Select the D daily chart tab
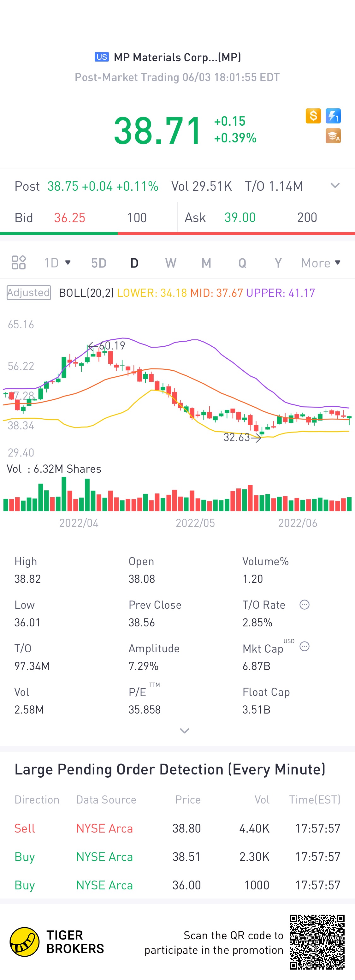Screen dimensions: 355x980 (134, 263)
